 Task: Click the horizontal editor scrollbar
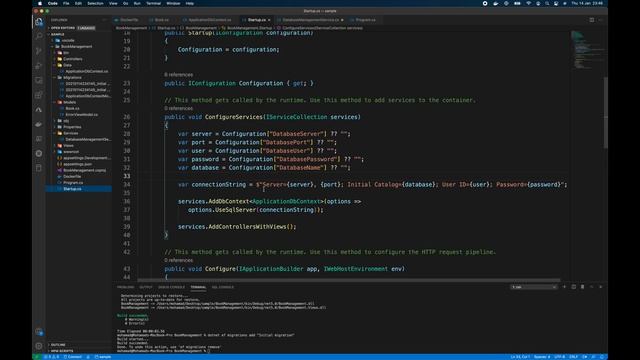(349, 280)
